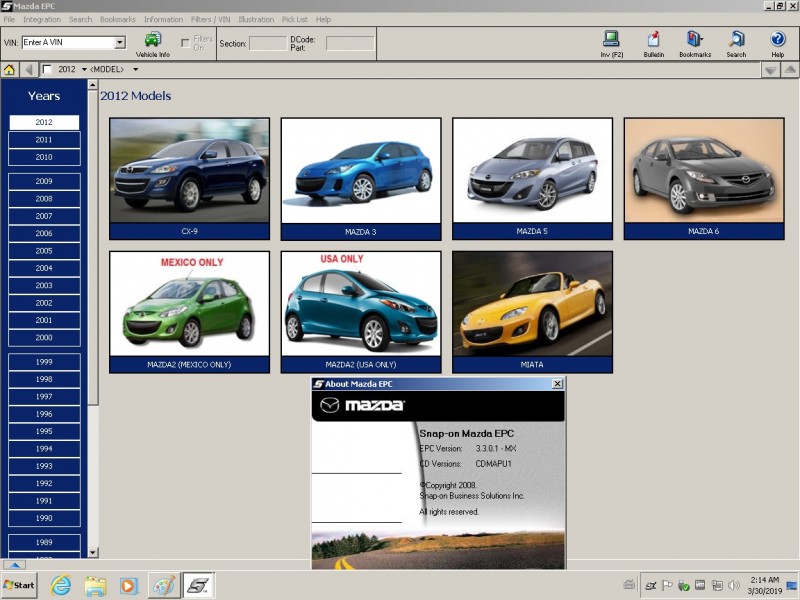Select year 2009 in Years list
Viewport: 800px width, 600px height.
point(44,181)
